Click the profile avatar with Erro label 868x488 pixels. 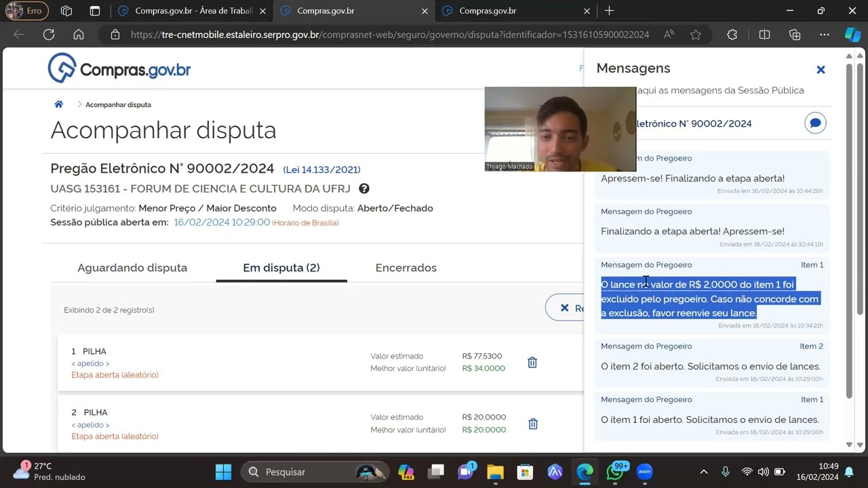coord(26,11)
